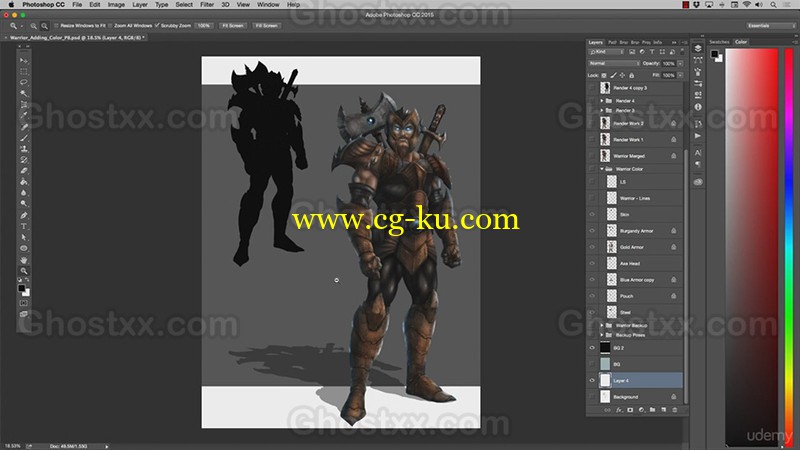The image size is (800, 450).
Task: Click the foreground color swatch in toolbox
Action: point(21,289)
